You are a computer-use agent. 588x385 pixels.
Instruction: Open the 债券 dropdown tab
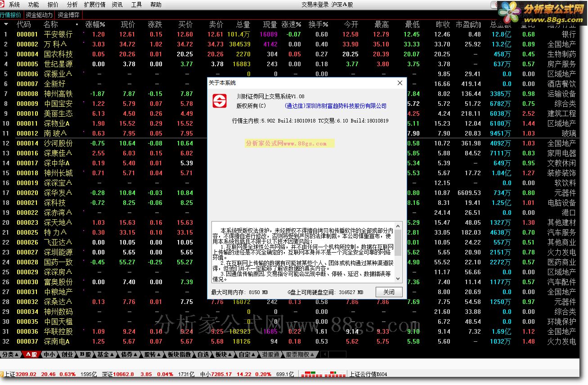pos(129,354)
